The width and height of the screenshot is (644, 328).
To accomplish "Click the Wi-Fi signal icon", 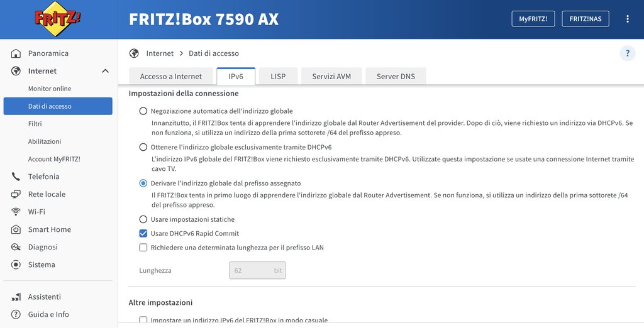I will tap(16, 212).
